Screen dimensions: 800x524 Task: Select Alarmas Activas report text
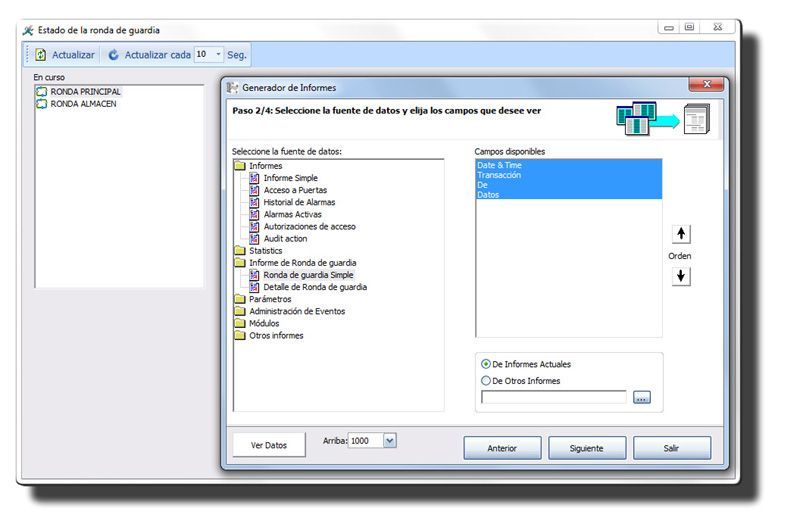point(292,215)
